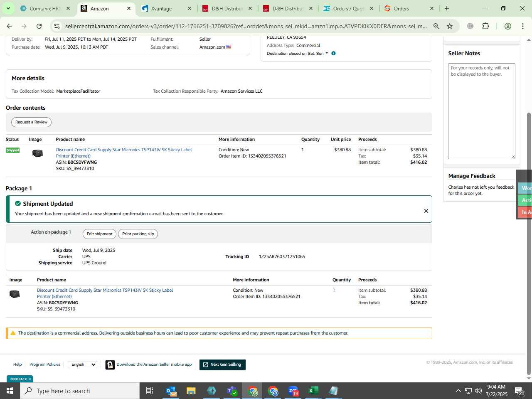
Task: Click the Print packing slip button
Action: point(138,234)
